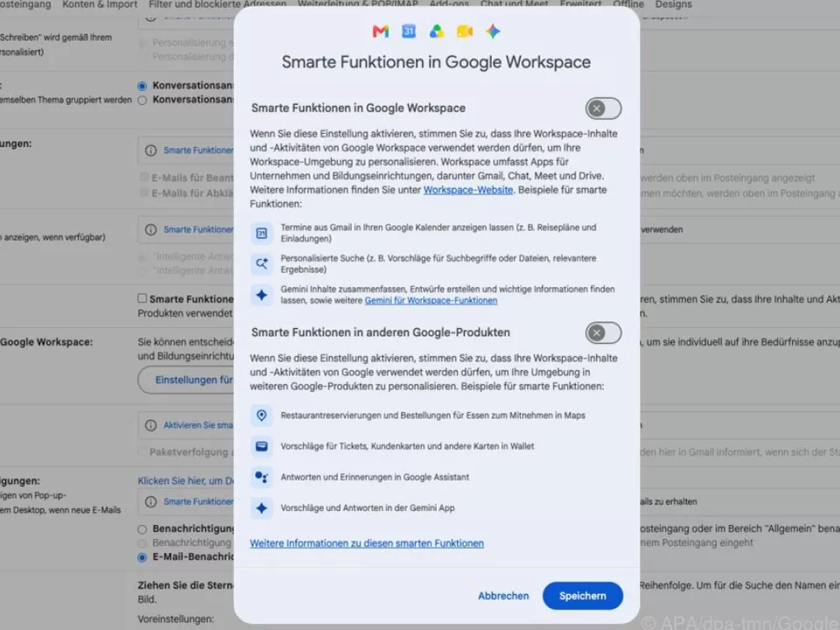Click Aktivieren Sie smarte link

(x=199, y=425)
